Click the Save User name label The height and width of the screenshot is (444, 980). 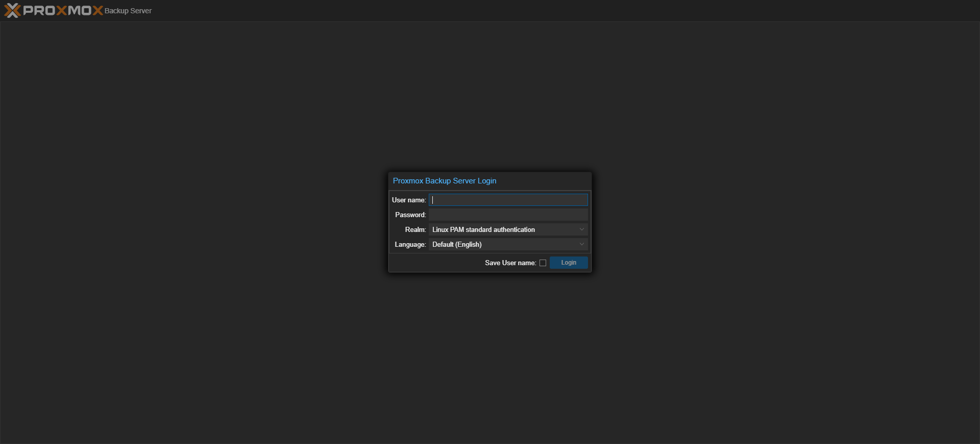point(510,263)
